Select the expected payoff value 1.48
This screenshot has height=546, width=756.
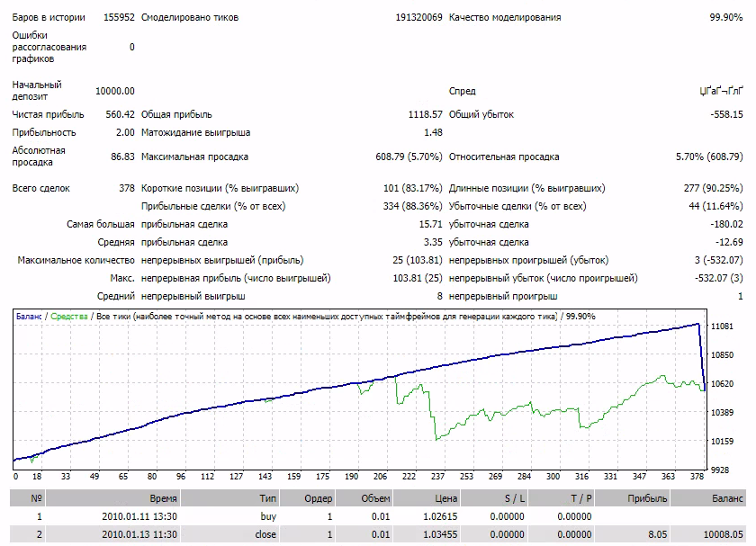[433, 132]
